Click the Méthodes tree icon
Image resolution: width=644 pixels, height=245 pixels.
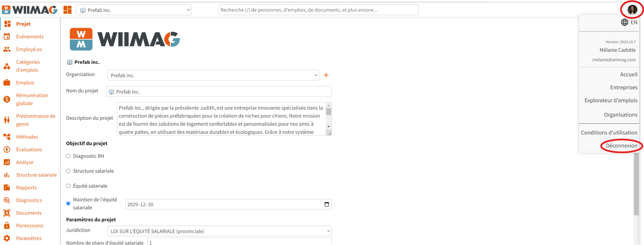[x=7, y=137]
